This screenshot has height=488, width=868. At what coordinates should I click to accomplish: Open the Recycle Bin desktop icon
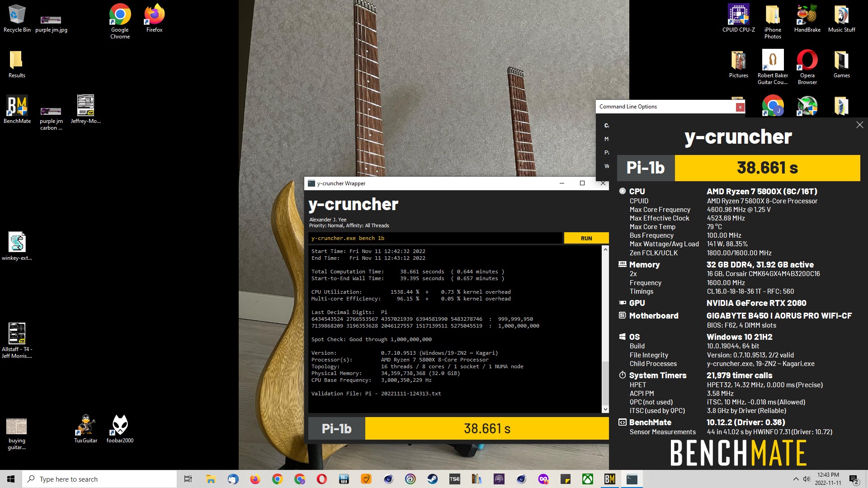pyautogui.click(x=17, y=19)
